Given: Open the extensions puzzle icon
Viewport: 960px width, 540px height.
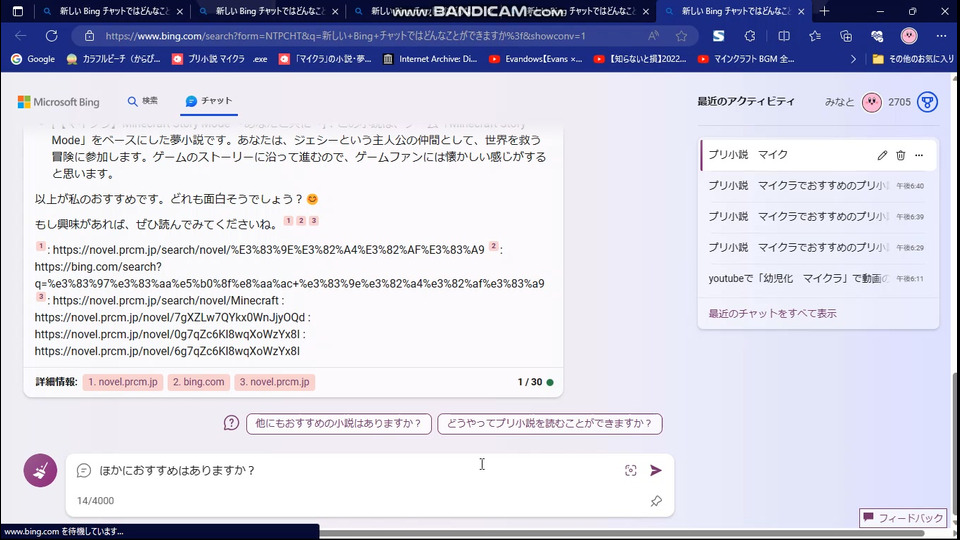Looking at the screenshot, I should click(749, 36).
